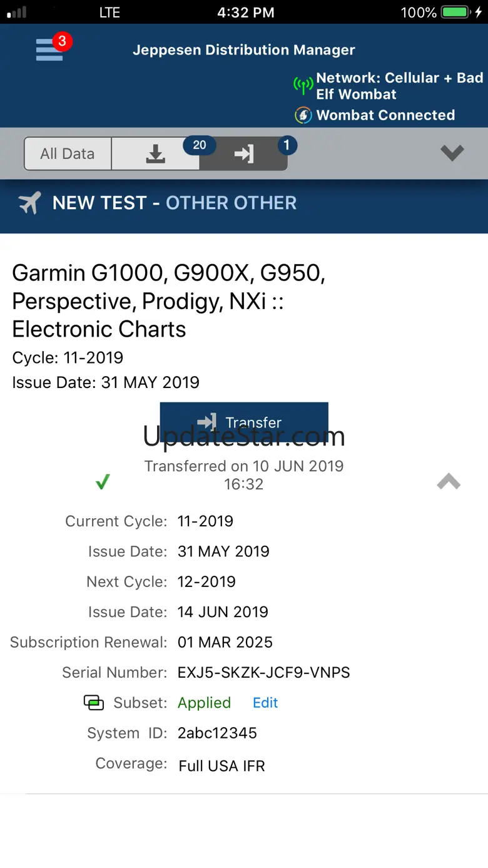The height and width of the screenshot is (868, 488).
Task: Tap the Garmin G1000 Electronic Charts title
Action: coord(168,301)
